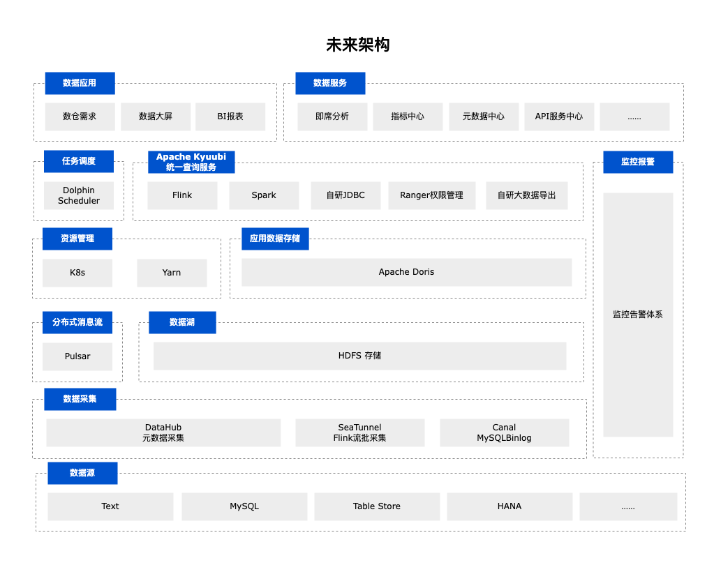This screenshot has width=714, height=588.
Task: Click the Yarn box
Action: [172, 273]
